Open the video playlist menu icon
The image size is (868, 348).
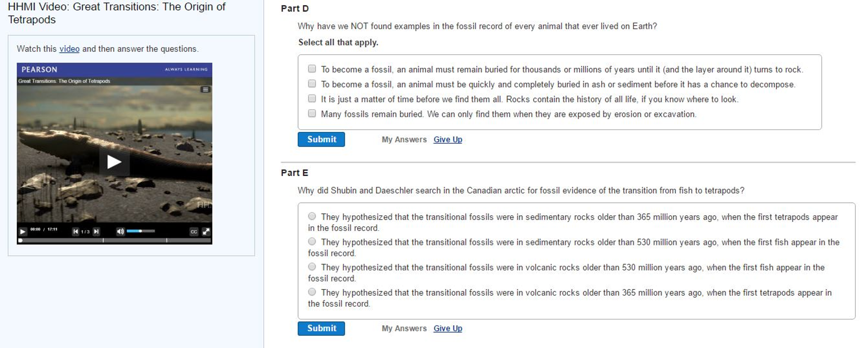tap(205, 89)
